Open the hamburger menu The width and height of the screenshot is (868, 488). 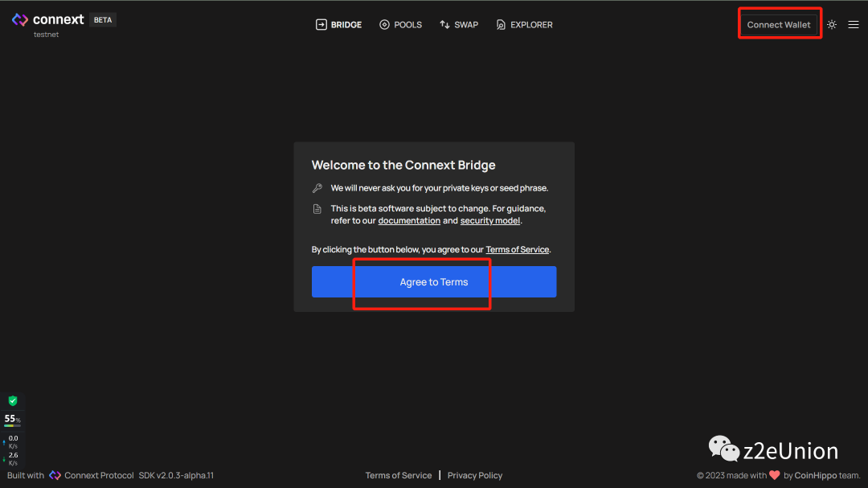tap(854, 25)
